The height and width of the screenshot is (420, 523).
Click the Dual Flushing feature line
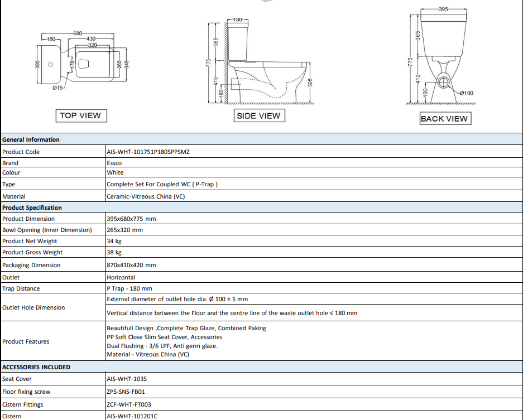(162, 346)
